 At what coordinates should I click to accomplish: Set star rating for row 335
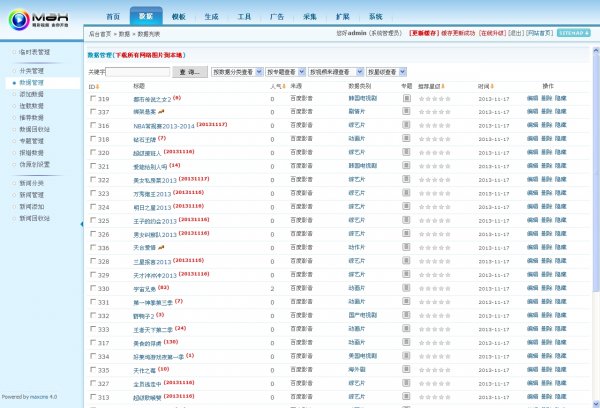[x=435, y=370]
